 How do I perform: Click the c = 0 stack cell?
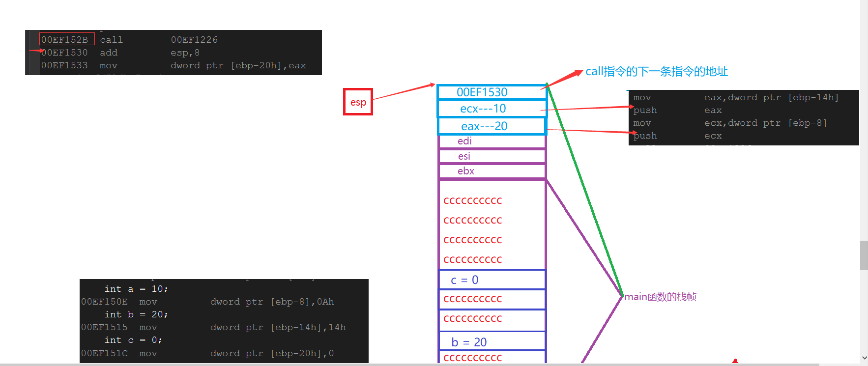coord(492,280)
